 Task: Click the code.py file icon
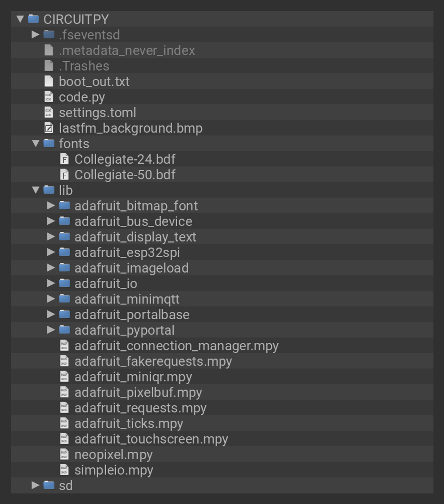[49, 97]
